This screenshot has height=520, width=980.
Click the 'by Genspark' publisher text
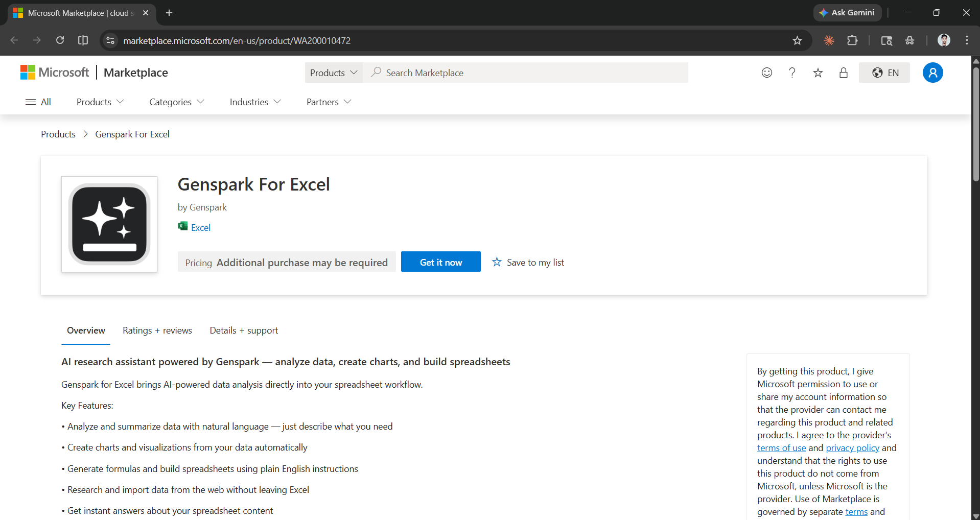202,207
